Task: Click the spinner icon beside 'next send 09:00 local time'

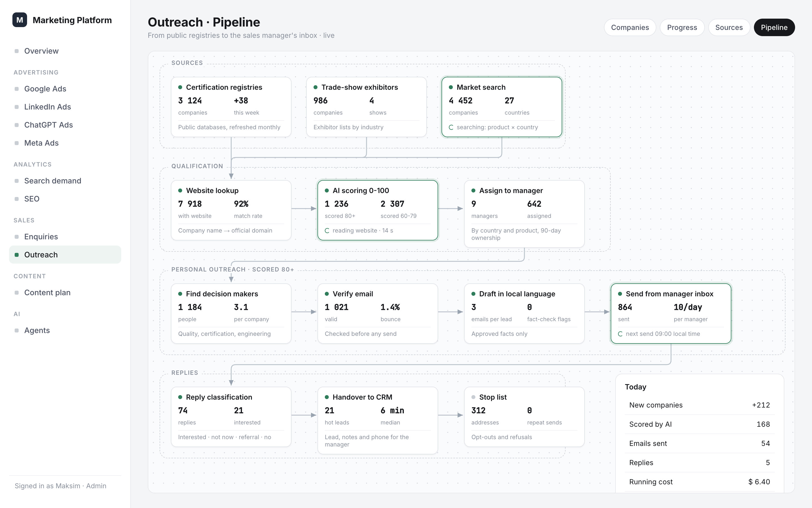Action: (x=620, y=334)
